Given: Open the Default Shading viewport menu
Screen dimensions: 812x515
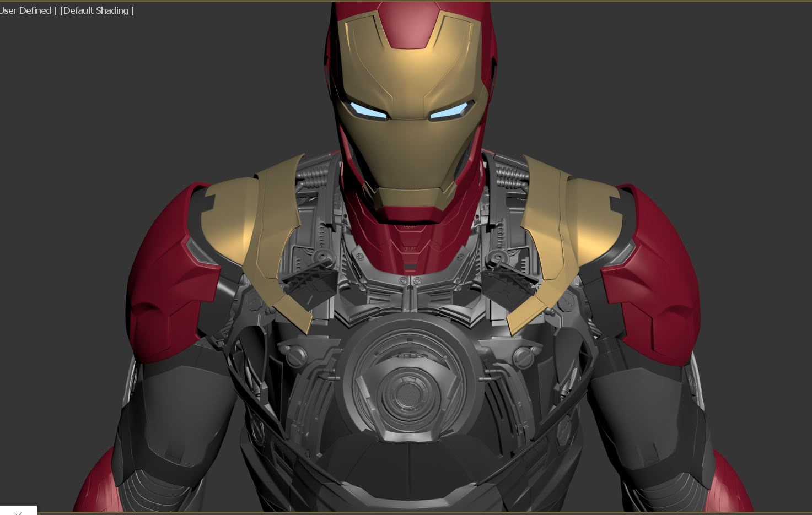Looking at the screenshot, I should point(96,10).
